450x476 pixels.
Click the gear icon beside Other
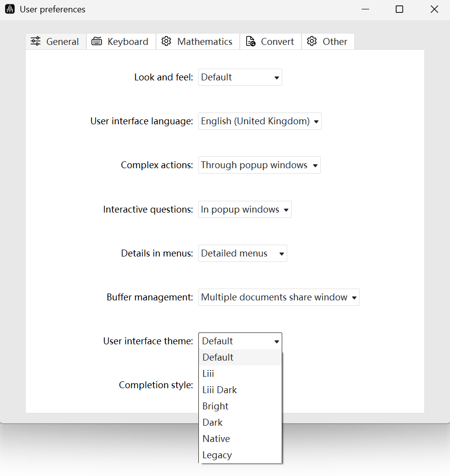(x=311, y=41)
